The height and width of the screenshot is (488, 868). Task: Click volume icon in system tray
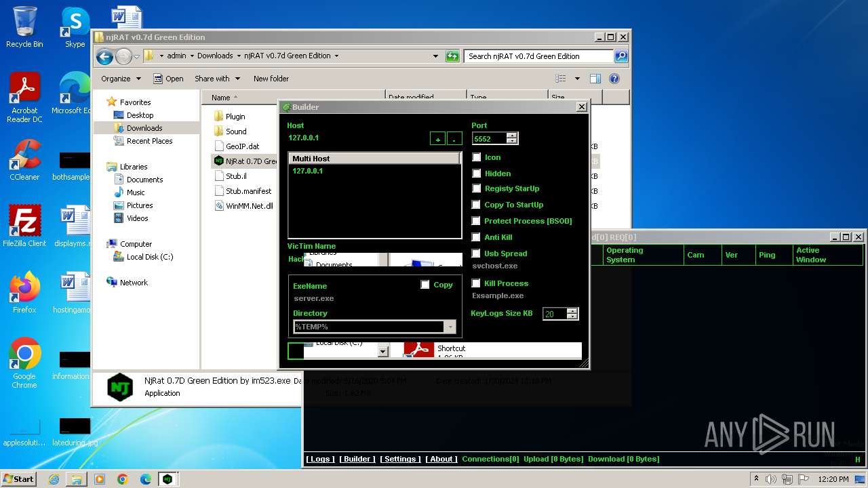770,479
